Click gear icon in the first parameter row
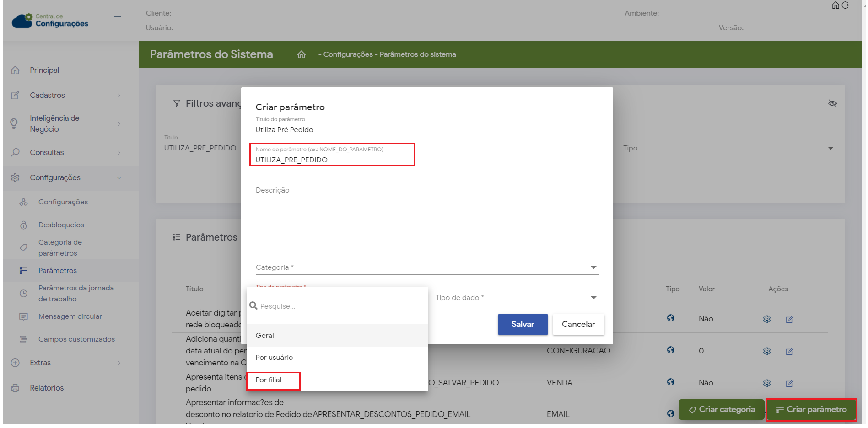Viewport: 868px width, 428px height. [x=767, y=319]
